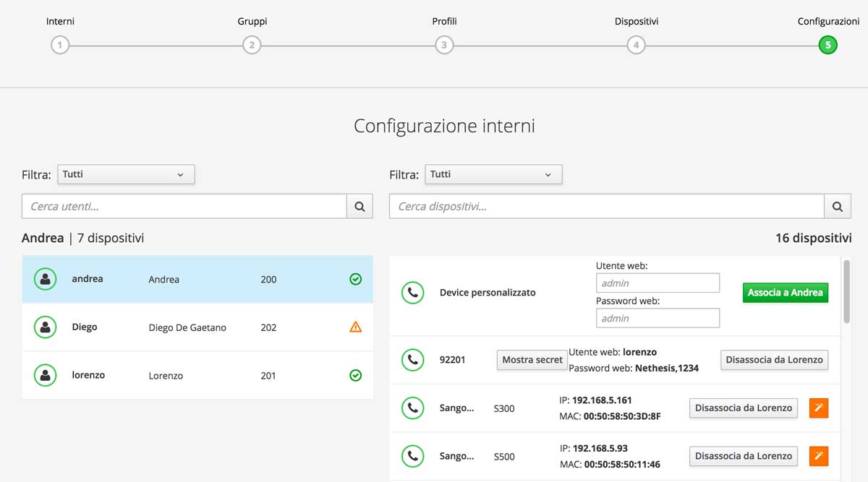Open the users Filtra dropdown
Screen dimensions: 868x482
[126, 174]
